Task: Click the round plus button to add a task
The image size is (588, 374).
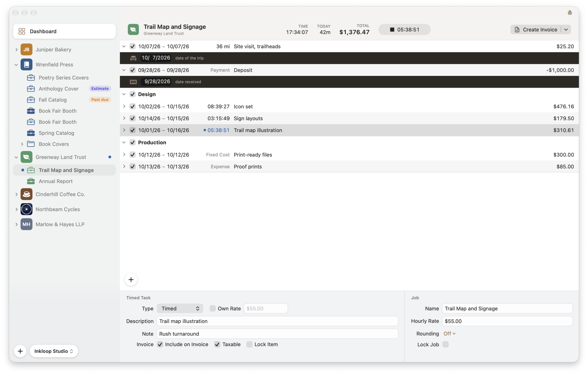Action: coord(131,280)
